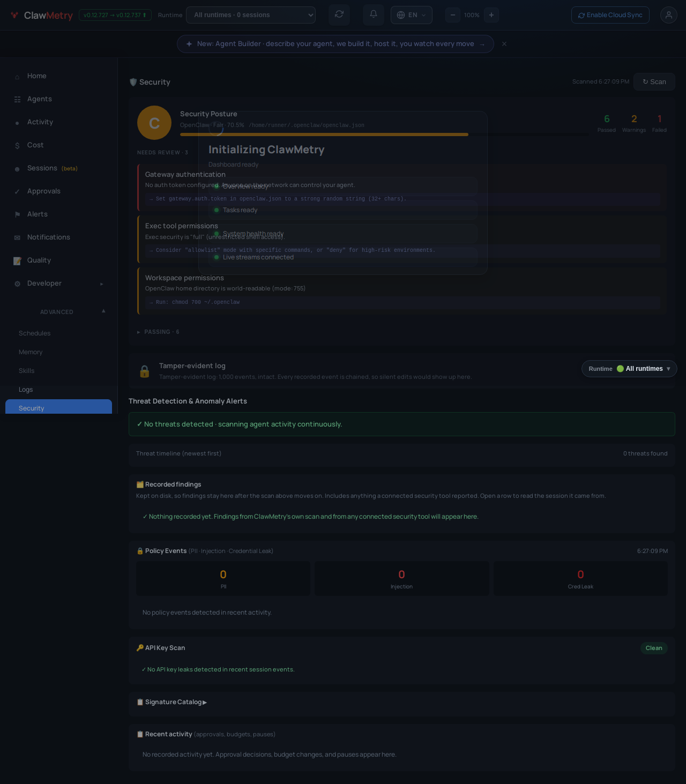Image resolution: width=686 pixels, height=784 pixels.
Task: Click the 1 Failed counter
Action: [x=659, y=123]
